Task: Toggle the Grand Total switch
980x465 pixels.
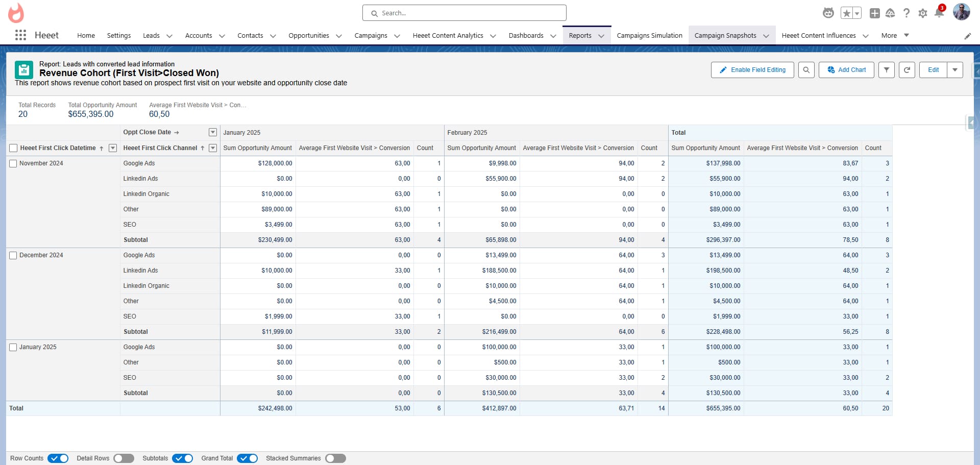Action: pyautogui.click(x=247, y=458)
